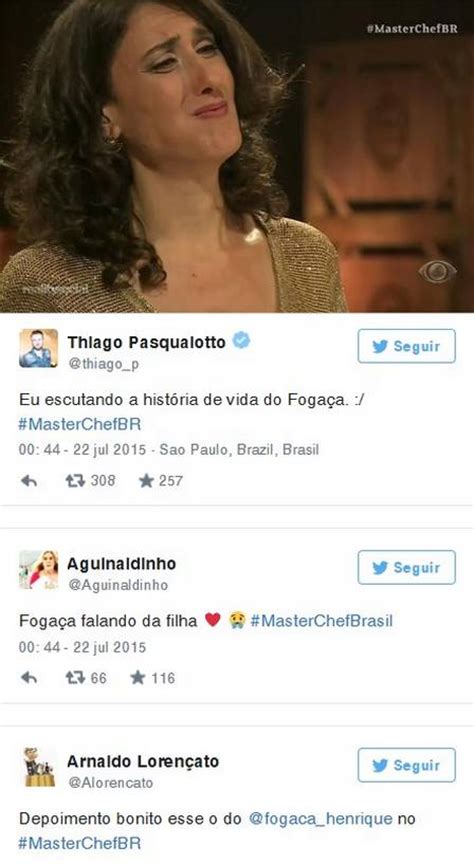Open Thiago Pasqualotto's profile avatar
The height and width of the screenshot is (865, 474).
[x=39, y=348]
